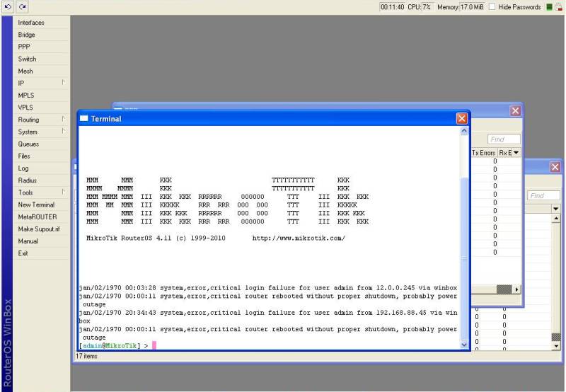Click Exit in the sidebar
566x392 pixels.
coord(23,253)
